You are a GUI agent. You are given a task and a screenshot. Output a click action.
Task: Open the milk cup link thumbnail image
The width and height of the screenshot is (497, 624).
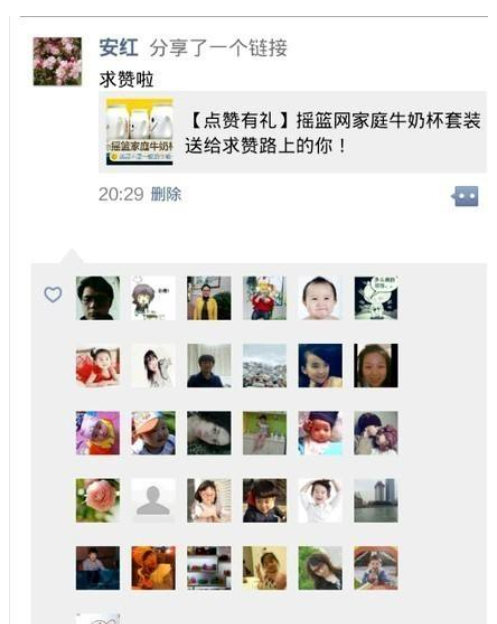pyautogui.click(x=140, y=132)
